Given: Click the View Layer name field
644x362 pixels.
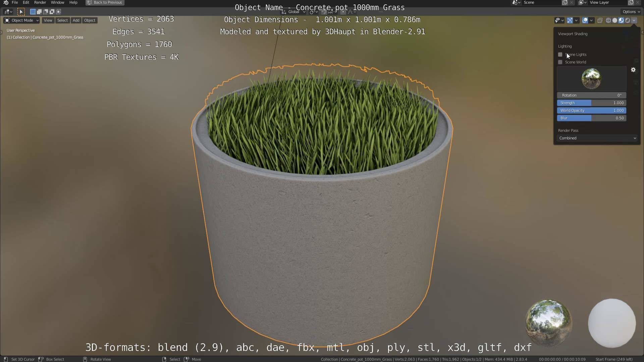Looking at the screenshot, I should (x=608, y=2).
